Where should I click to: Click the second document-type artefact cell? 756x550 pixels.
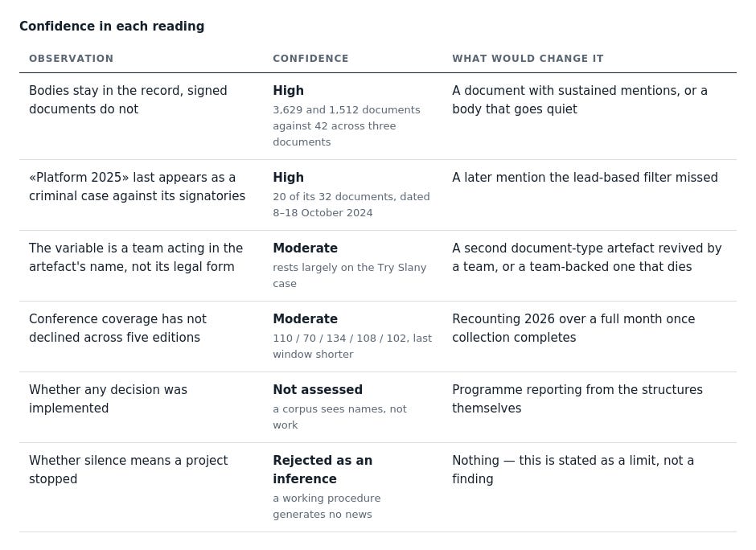click(x=587, y=257)
